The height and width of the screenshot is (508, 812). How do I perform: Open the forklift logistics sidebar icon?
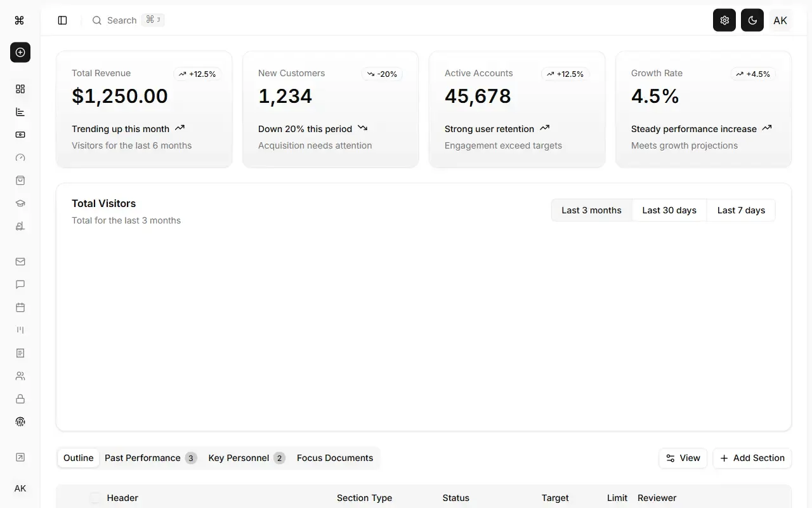[x=20, y=226]
